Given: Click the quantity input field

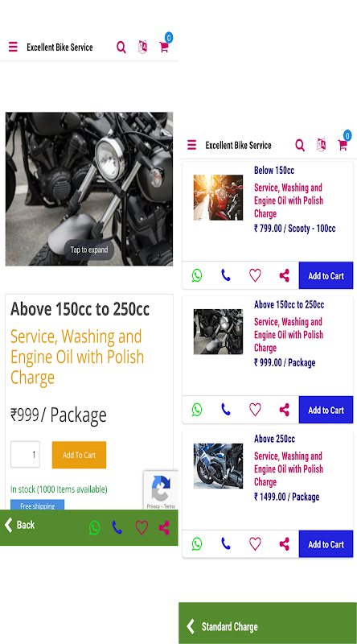Looking at the screenshot, I should tap(26, 454).
